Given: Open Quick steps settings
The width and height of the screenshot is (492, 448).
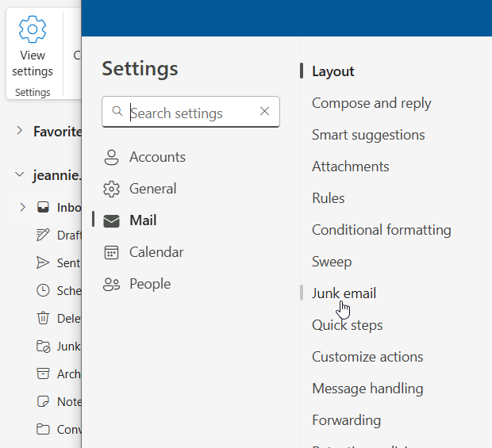Looking at the screenshot, I should 347,325.
